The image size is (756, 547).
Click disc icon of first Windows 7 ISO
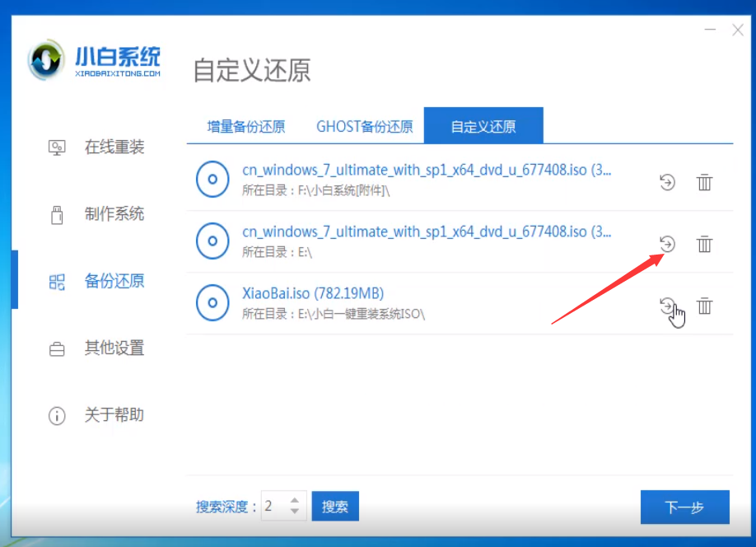pyautogui.click(x=212, y=179)
